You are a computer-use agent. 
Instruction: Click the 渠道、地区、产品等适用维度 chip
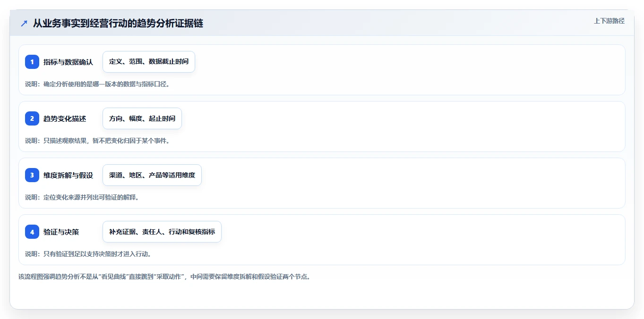tap(152, 175)
